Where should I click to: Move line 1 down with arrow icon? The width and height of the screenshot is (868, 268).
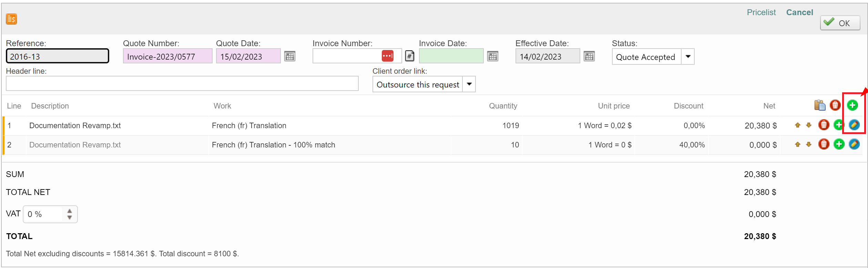[x=809, y=125]
